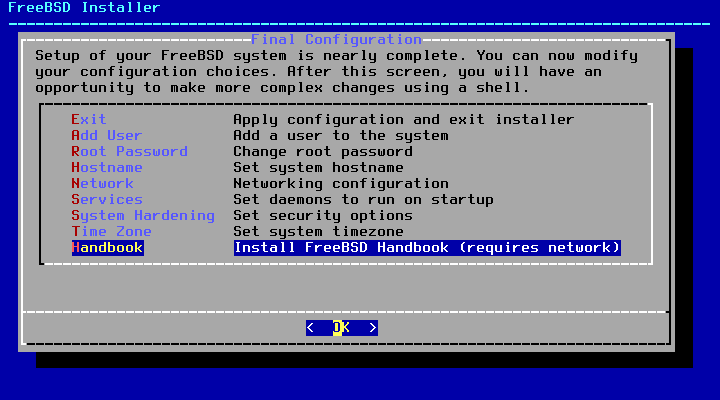720x400 pixels.
Task: Click 'Change root password' description
Action: (323, 152)
